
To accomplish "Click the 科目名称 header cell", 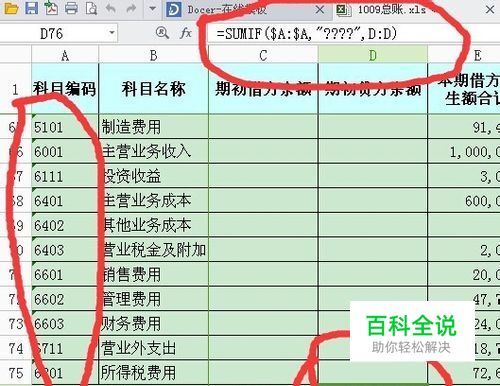I will [153, 89].
